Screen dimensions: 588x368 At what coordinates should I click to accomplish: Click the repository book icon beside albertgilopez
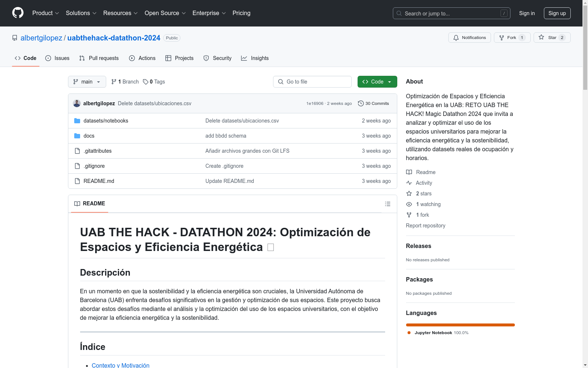(x=15, y=38)
